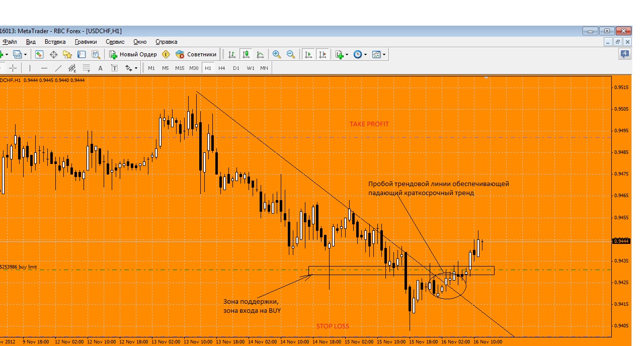Click the current price 0.9444 tag
Image resolution: width=644 pixels, height=346 pixels.
click(x=620, y=241)
